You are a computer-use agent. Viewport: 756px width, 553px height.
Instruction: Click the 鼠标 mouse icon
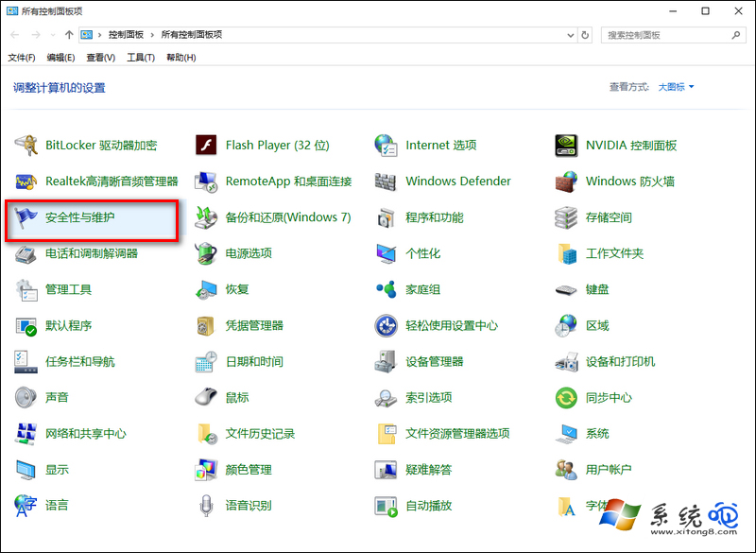pos(206,398)
